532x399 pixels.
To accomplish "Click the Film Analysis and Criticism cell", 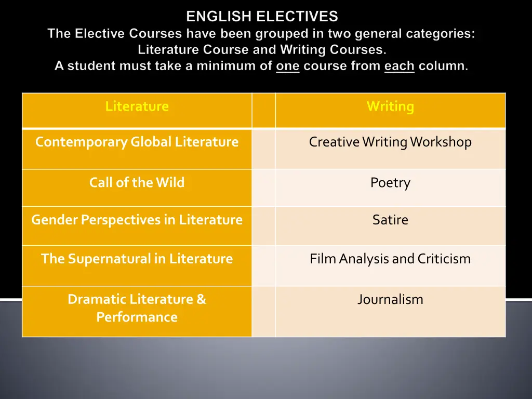I will point(390,259).
